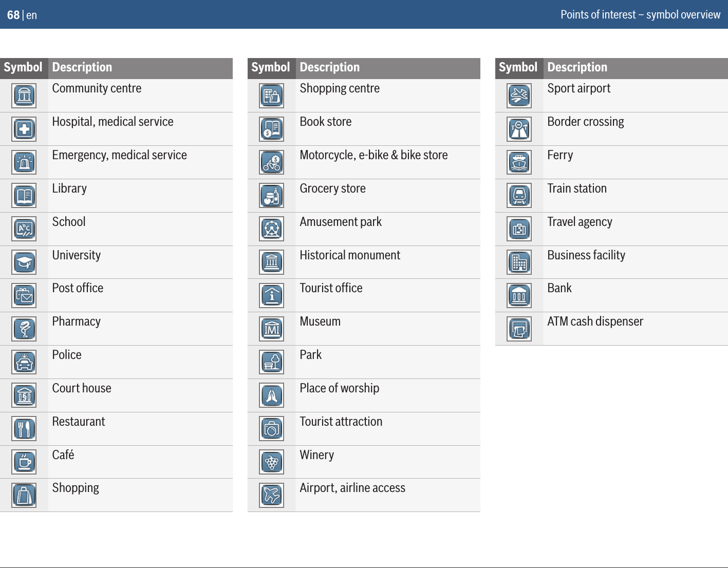Select the Airport airline access icon
Screen dimensions: 728x568
coord(272,495)
